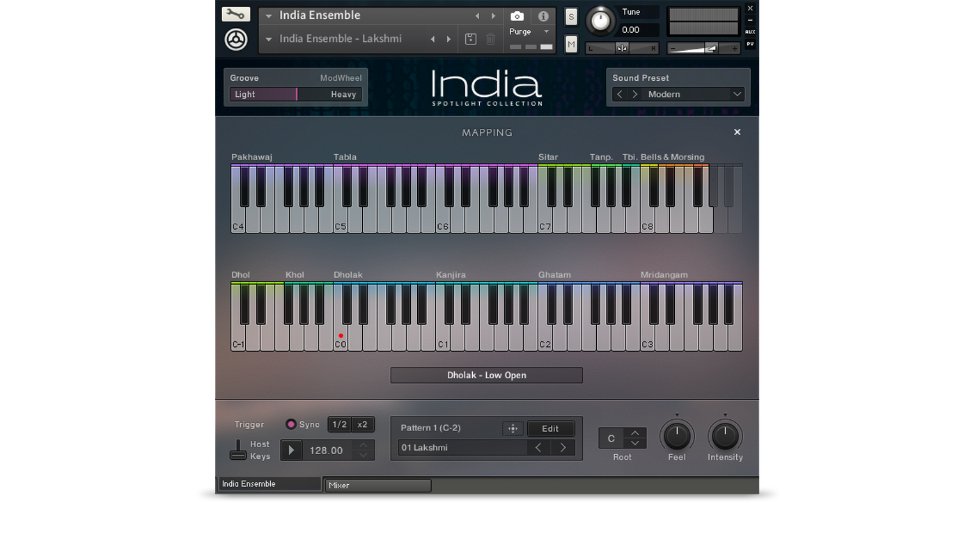The height and width of the screenshot is (560, 975).
Task: Toggle the x2 double-time speed button
Action: pyautogui.click(x=362, y=424)
